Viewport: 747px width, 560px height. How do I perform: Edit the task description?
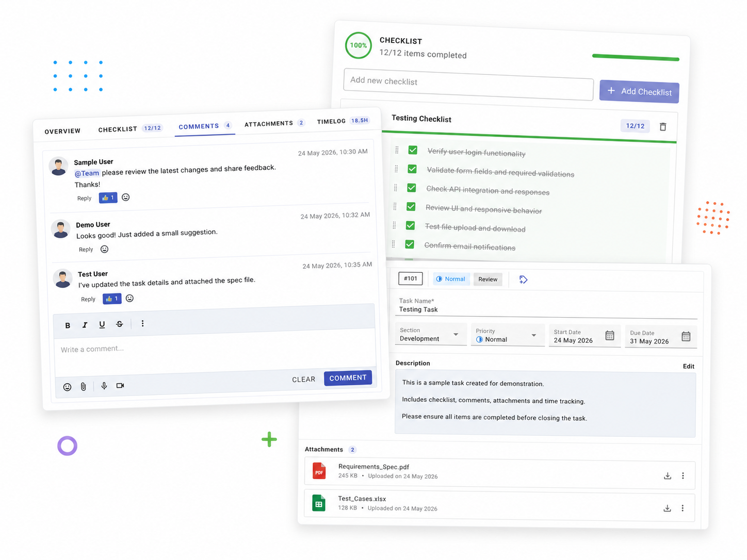point(689,366)
